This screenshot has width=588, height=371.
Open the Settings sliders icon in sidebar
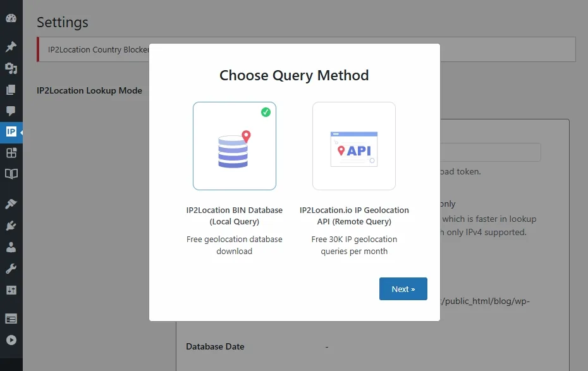(11, 290)
